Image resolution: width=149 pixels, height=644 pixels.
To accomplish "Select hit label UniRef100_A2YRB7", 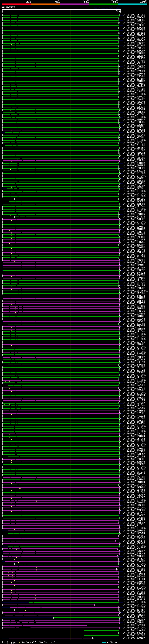I will 133,38.
